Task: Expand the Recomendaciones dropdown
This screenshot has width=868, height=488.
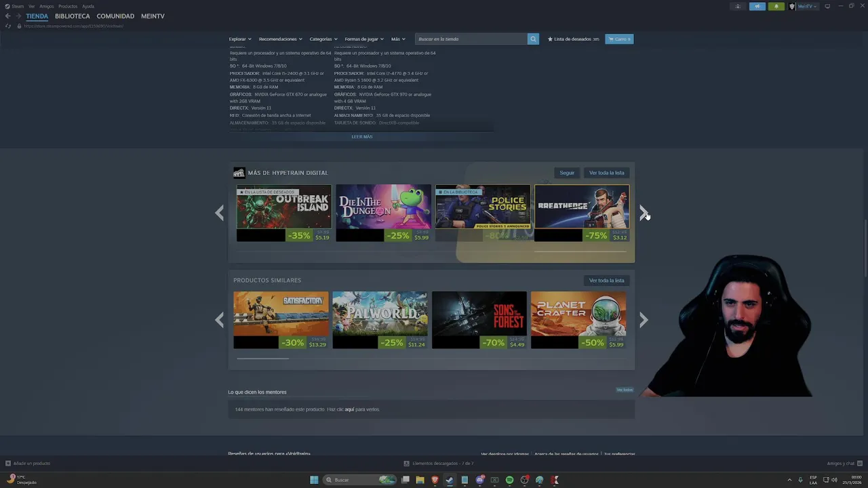Action: [281, 39]
